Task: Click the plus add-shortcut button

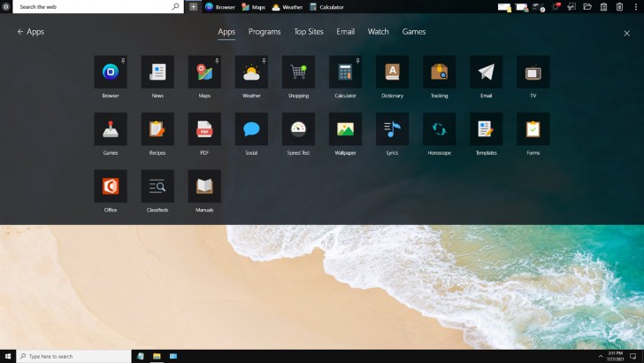Action: (x=193, y=6)
